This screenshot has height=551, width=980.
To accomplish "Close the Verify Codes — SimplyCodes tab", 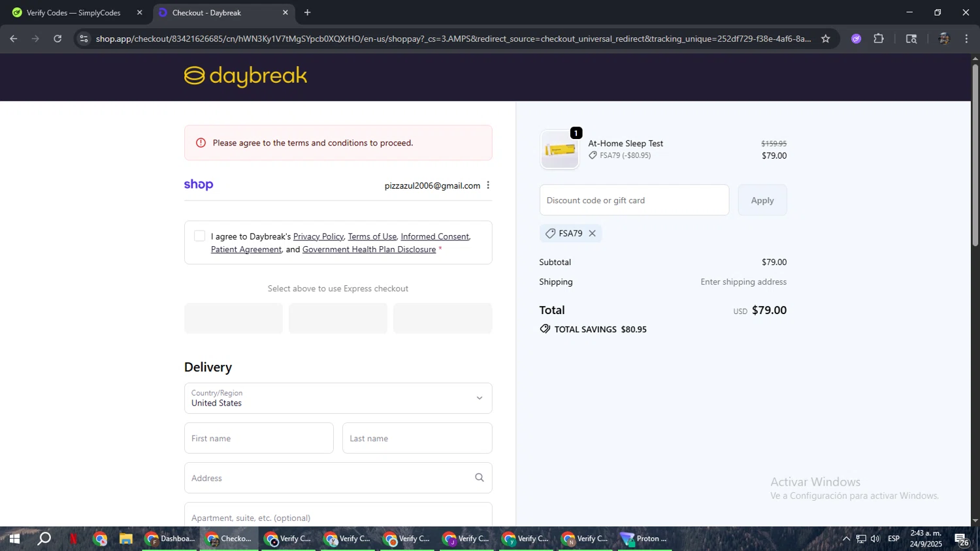I will (x=139, y=12).
